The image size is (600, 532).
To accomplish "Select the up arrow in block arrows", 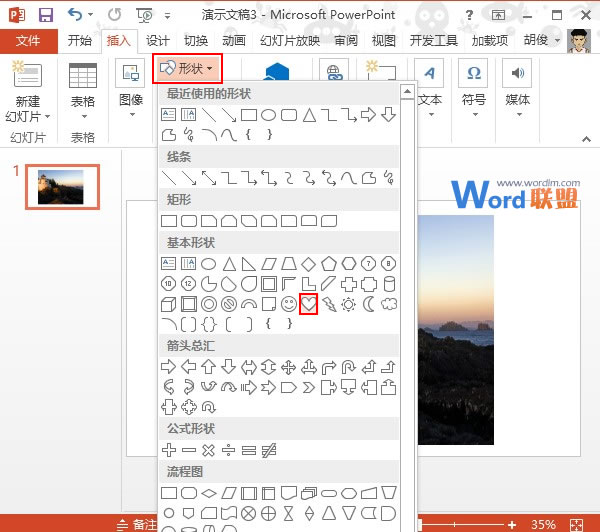I will [209, 367].
